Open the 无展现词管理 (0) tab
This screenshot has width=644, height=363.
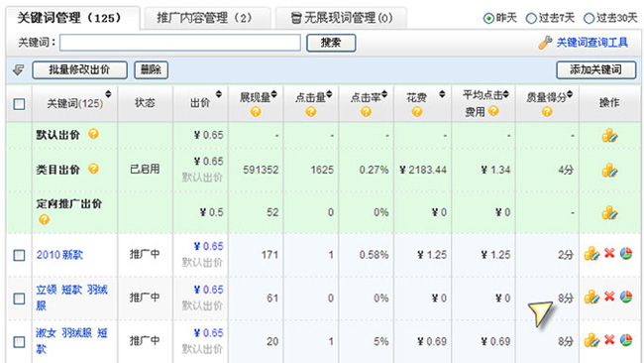(341, 18)
